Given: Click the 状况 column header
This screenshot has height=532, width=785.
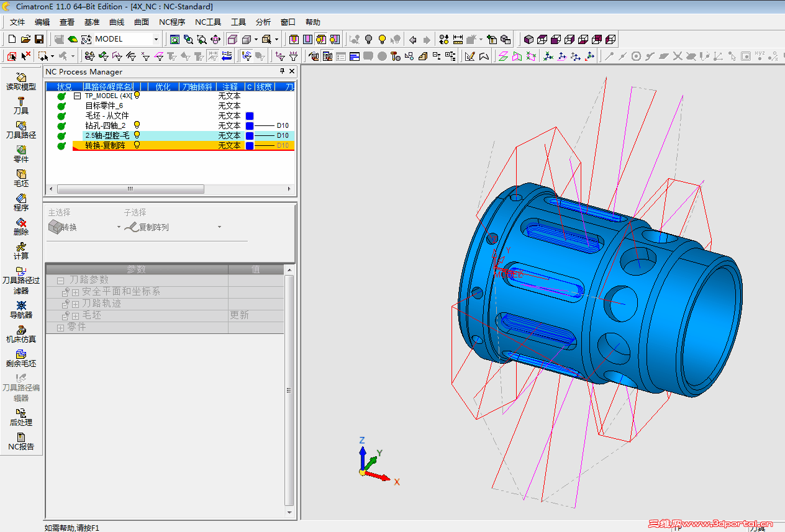Looking at the screenshot, I should coord(64,87).
